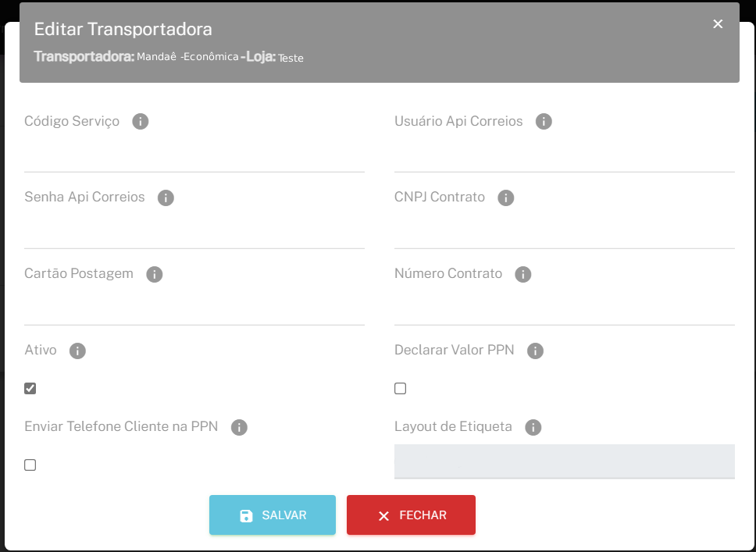
Task: Select the Número Contrato input field
Action: [x=564, y=309]
